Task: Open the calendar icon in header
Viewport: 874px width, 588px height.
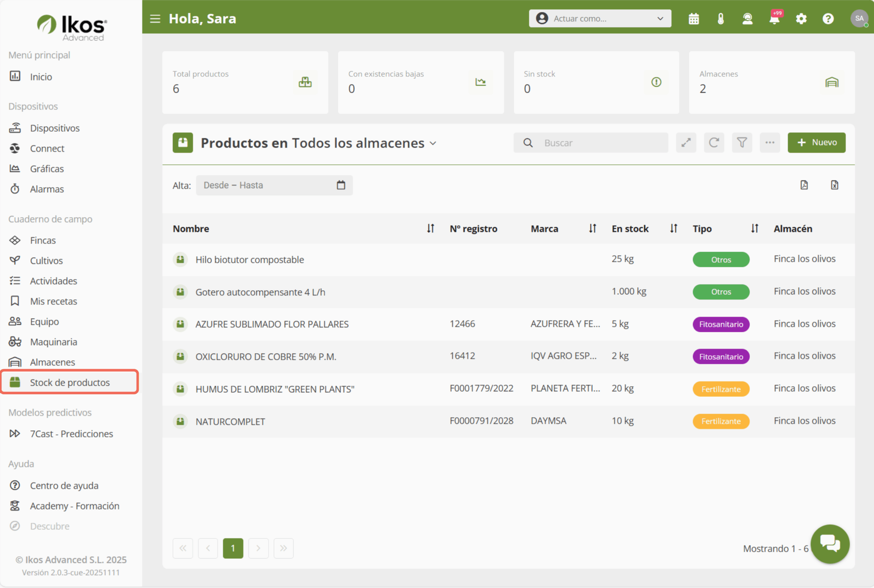Action: pos(693,19)
